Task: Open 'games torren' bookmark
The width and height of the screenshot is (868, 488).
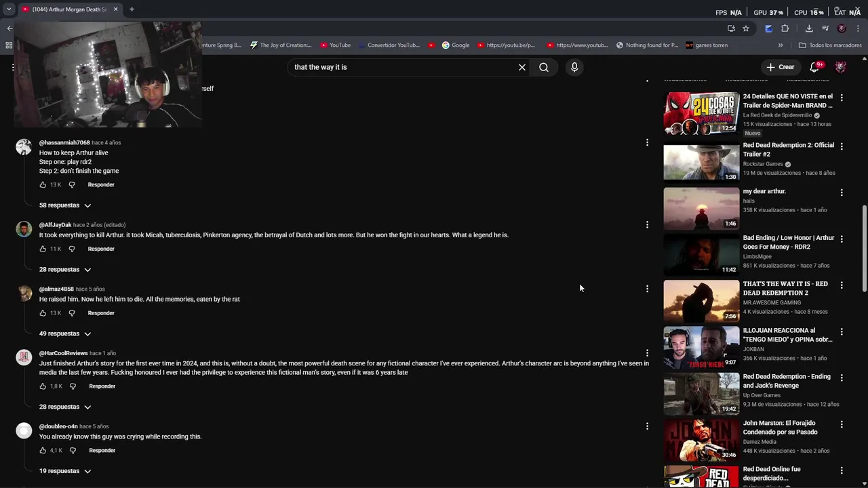Action: [707, 45]
